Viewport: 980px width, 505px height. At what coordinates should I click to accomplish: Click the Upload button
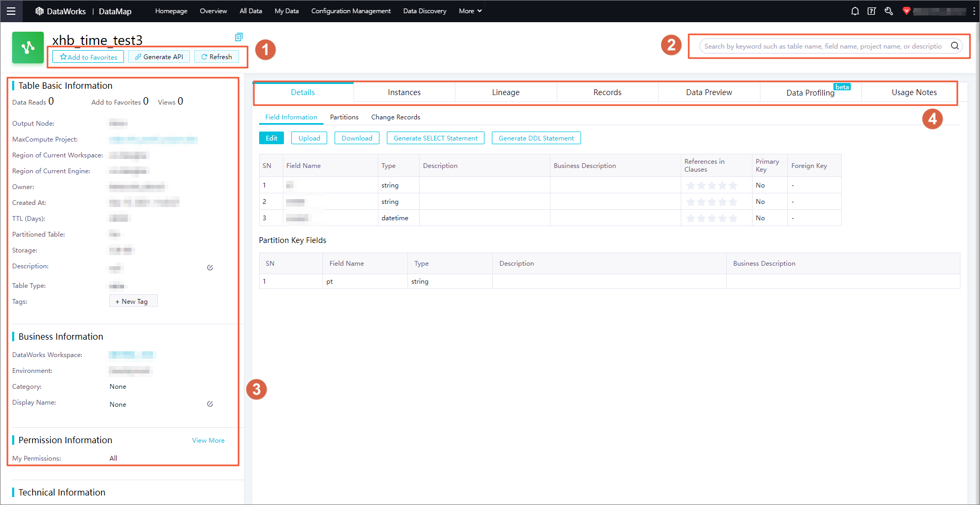click(309, 138)
